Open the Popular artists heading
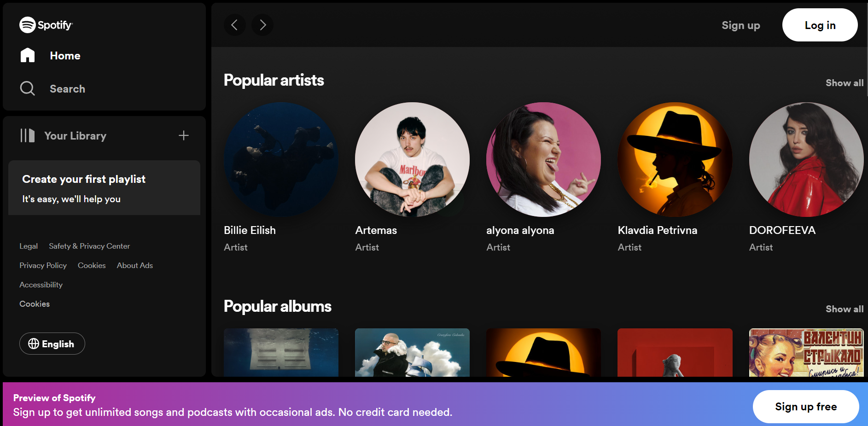The height and width of the screenshot is (426, 868). pyautogui.click(x=274, y=80)
